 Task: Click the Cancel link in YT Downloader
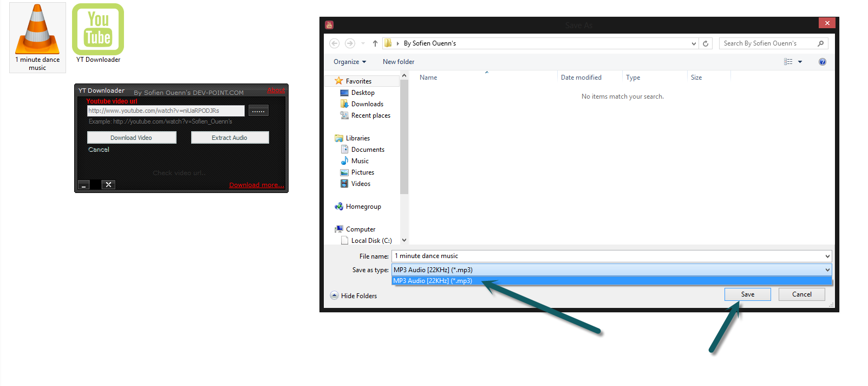(x=99, y=150)
